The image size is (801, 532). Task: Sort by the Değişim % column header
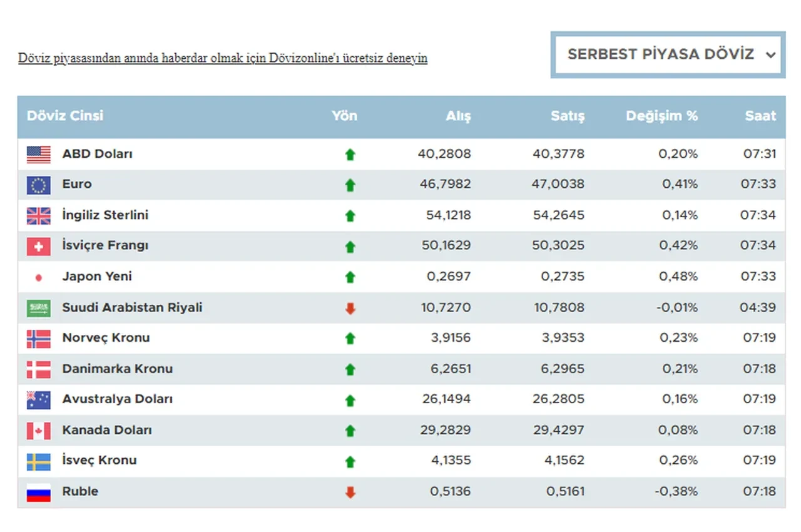point(661,116)
